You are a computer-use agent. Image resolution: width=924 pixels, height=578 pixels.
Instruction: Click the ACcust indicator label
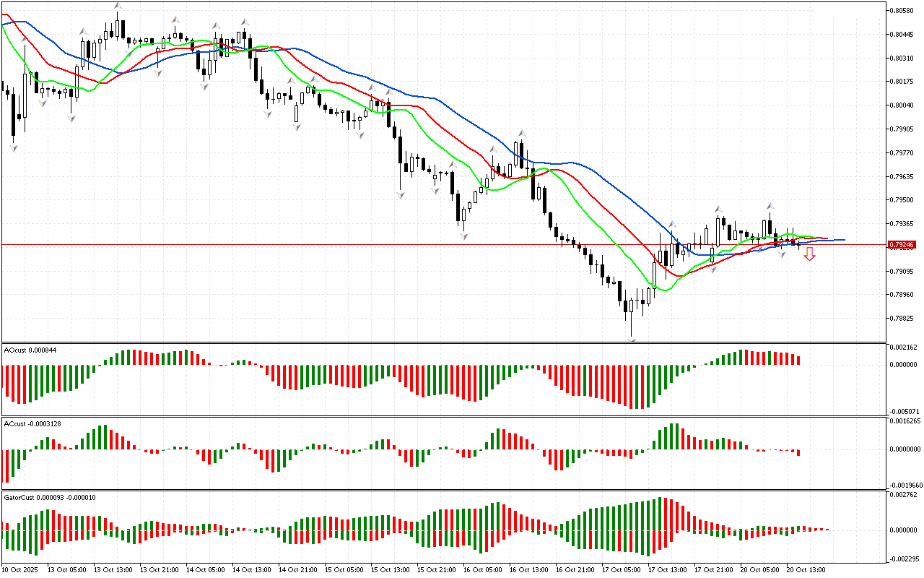pos(32,423)
